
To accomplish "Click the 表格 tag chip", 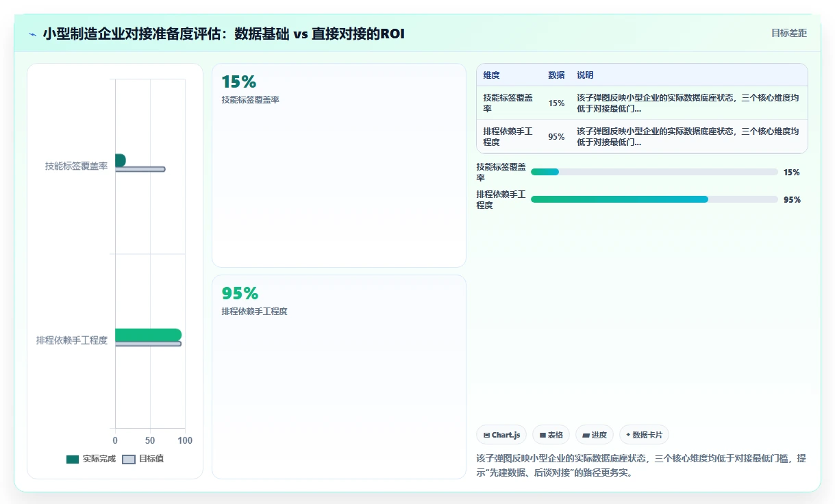I will pyautogui.click(x=551, y=435).
